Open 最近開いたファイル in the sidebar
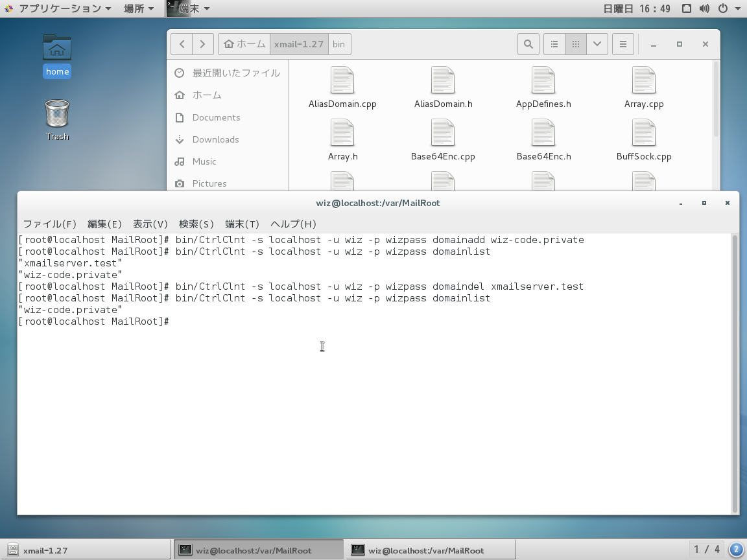The image size is (747, 560). [x=228, y=73]
